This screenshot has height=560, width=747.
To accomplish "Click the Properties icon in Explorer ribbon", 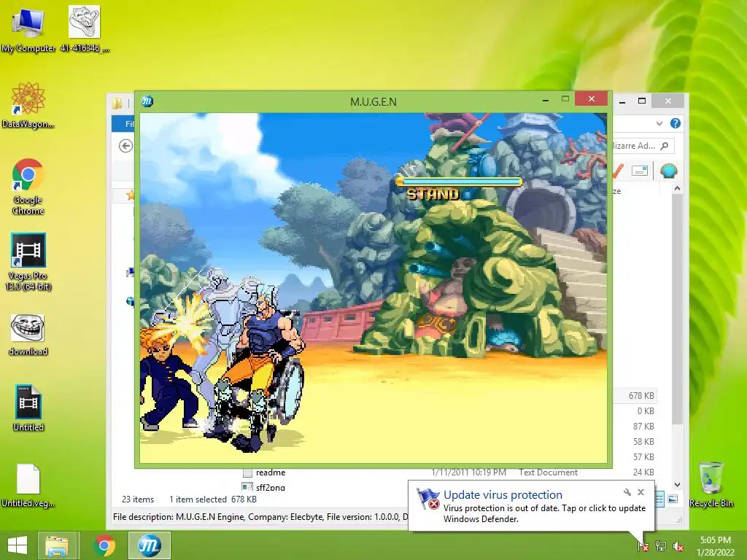I will [x=639, y=171].
